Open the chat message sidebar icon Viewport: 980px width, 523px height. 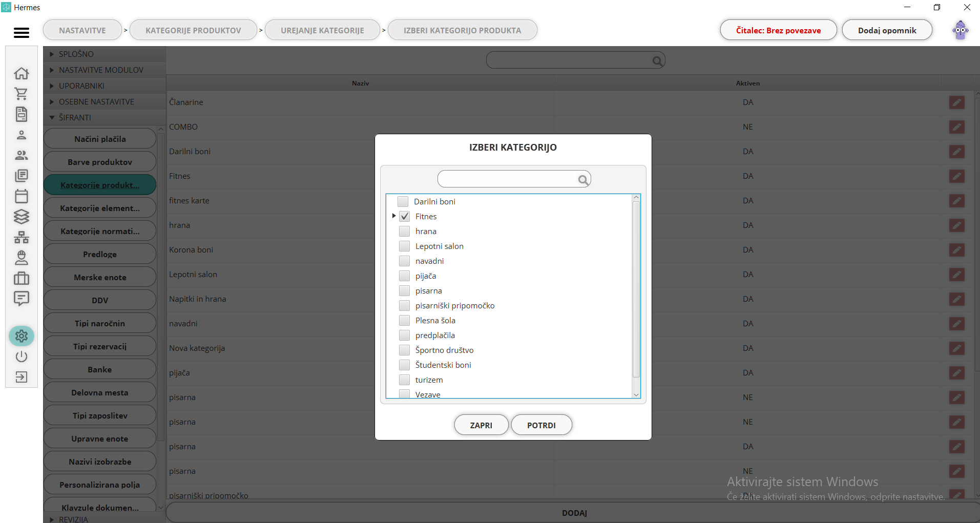pos(22,298)
